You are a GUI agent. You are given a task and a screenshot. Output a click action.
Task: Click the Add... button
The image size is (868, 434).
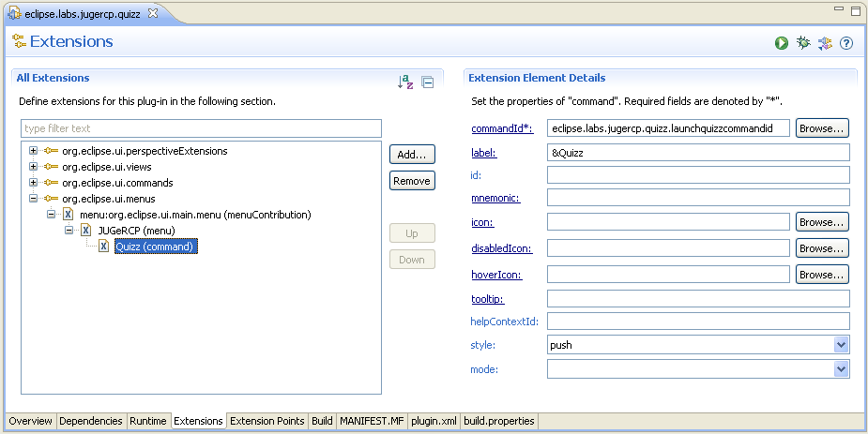coord(412,155)
